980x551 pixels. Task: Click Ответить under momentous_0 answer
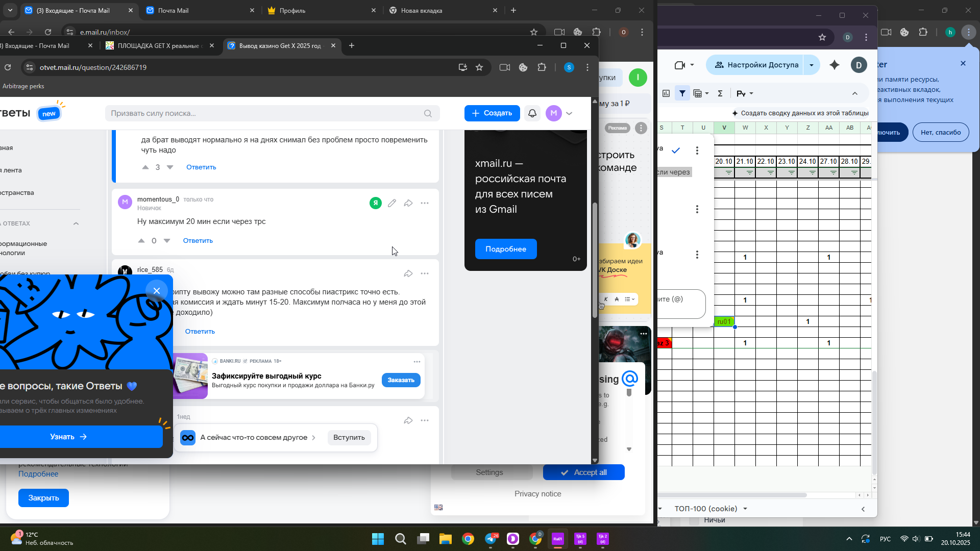pos(198,241)
